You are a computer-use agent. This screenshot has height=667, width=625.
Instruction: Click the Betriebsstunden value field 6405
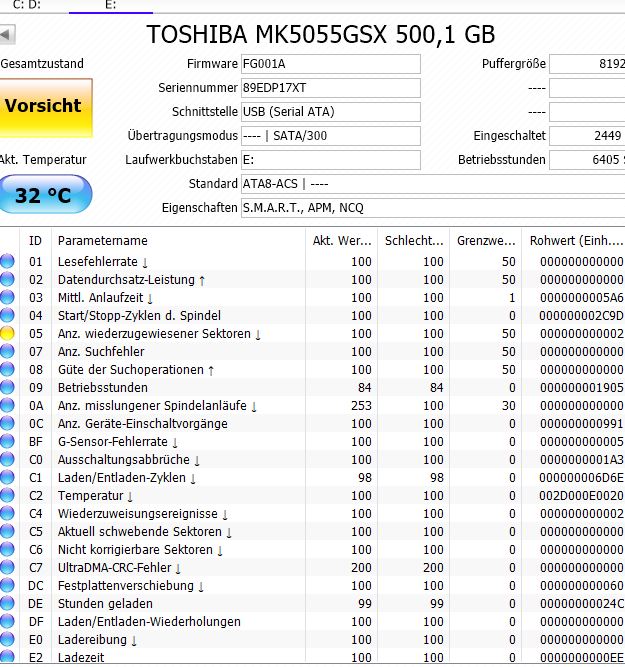[x=587, y=160]
